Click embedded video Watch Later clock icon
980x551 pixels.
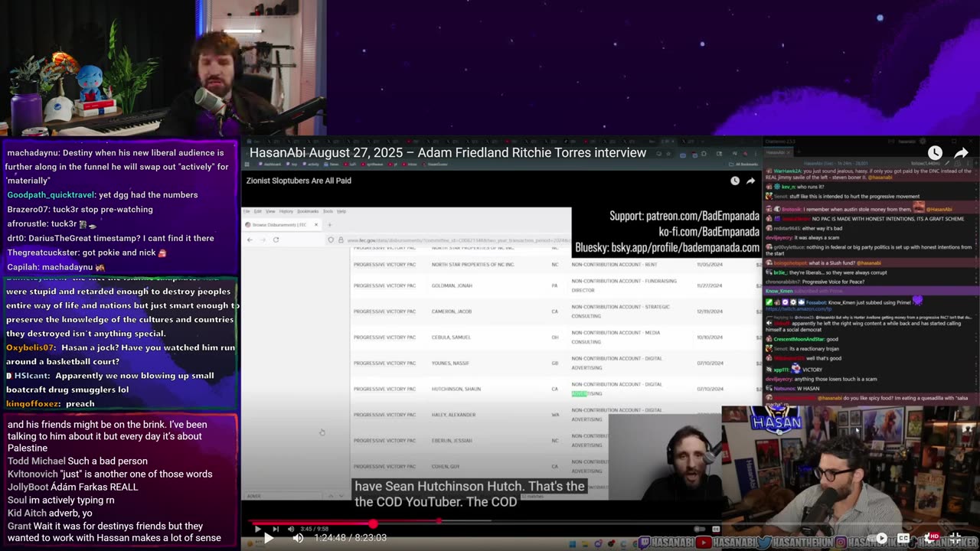click(x=735, y=181)
